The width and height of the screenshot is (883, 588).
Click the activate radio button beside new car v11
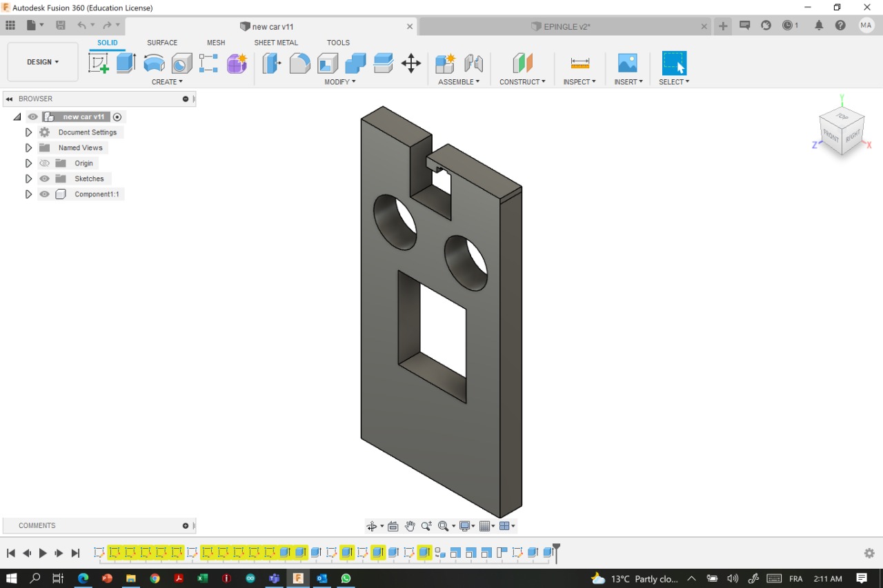[x=117, y=117]
